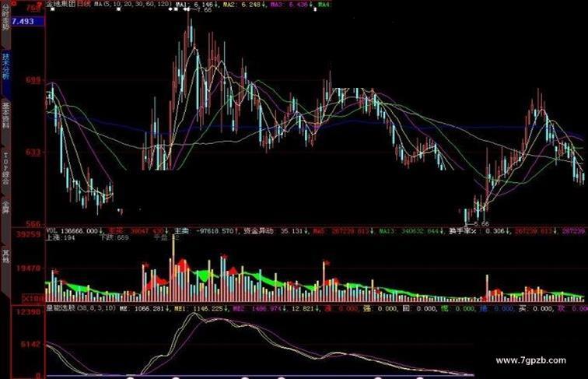
Task: Click the 7.66 peak price label
Action: tap(204, 10)
